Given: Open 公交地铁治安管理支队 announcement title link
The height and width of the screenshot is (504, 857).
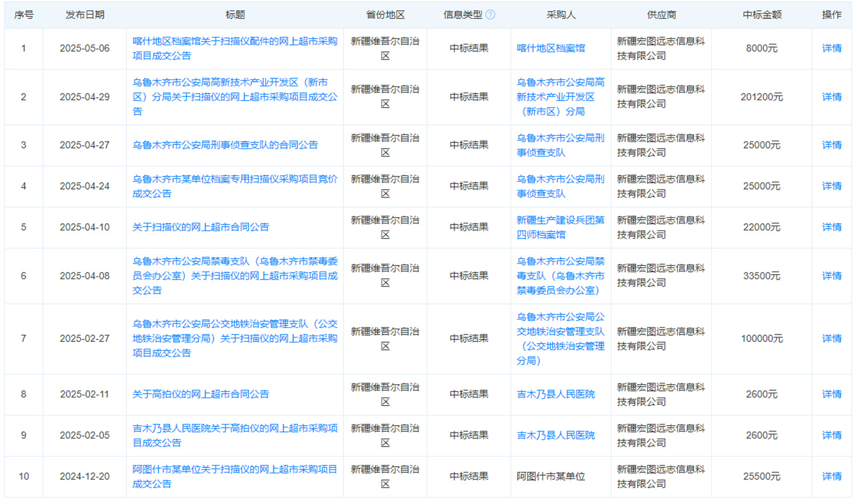Looking at the screenshot, I should point(235,338).
